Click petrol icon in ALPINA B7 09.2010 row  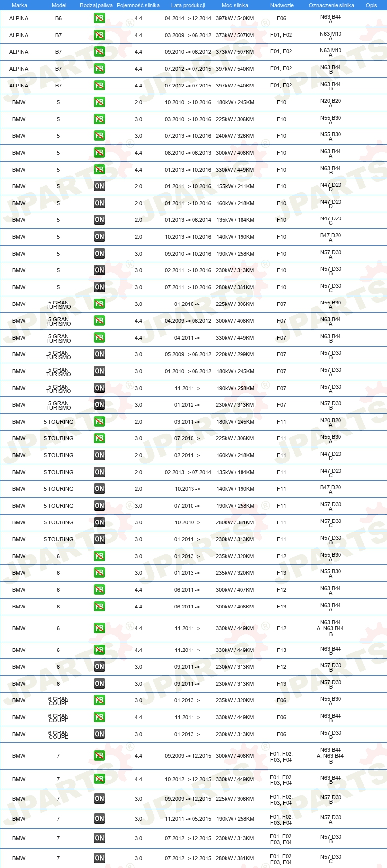click(99, 52)
